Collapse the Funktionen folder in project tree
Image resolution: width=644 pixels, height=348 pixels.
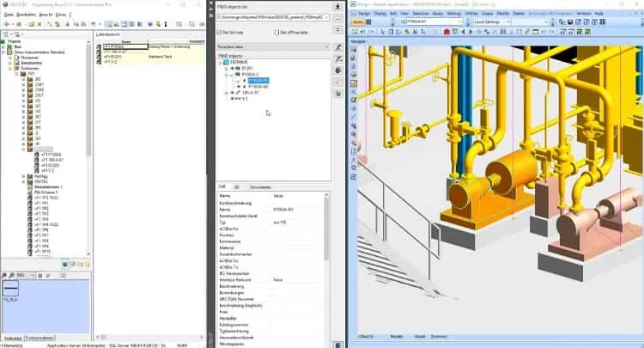10,68
